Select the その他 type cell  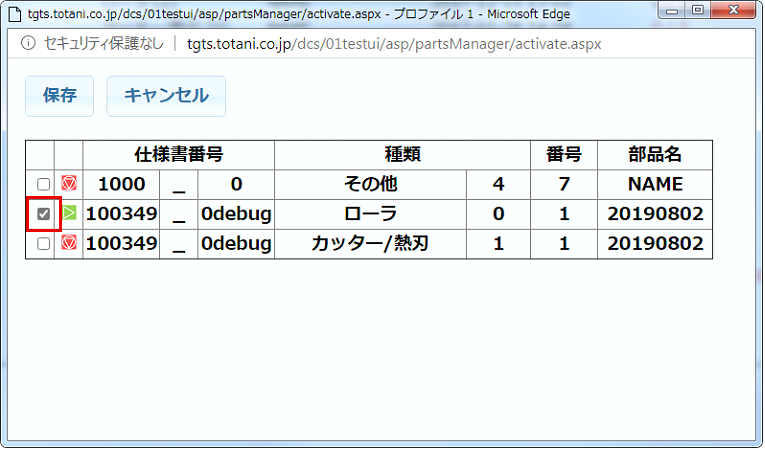[370, 184]
